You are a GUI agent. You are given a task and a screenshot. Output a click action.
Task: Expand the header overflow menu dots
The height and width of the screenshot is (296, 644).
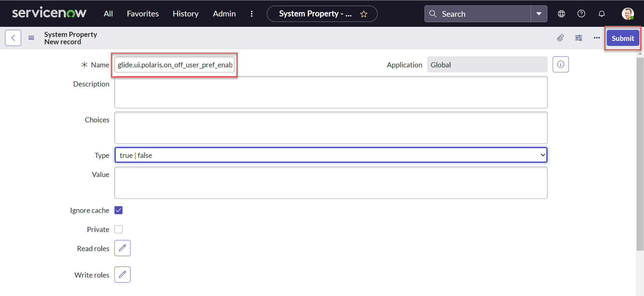coord(252,14)
